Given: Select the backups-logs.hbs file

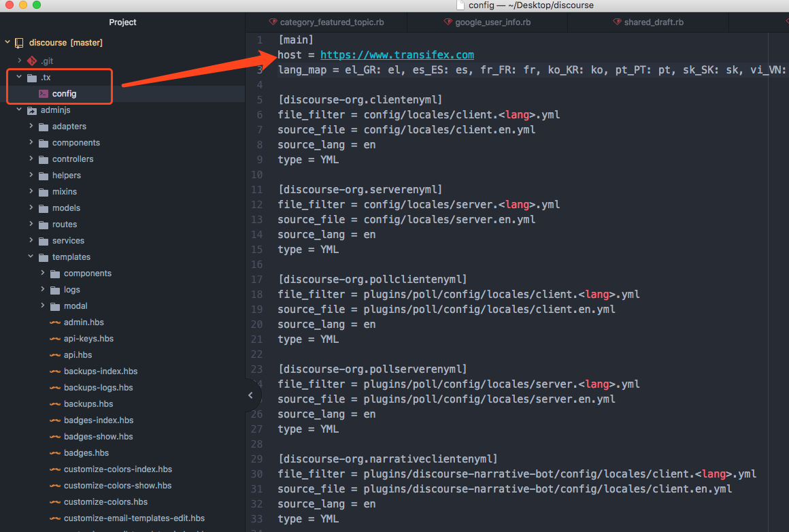Looking at the screenshot, I should pos(98,388).
